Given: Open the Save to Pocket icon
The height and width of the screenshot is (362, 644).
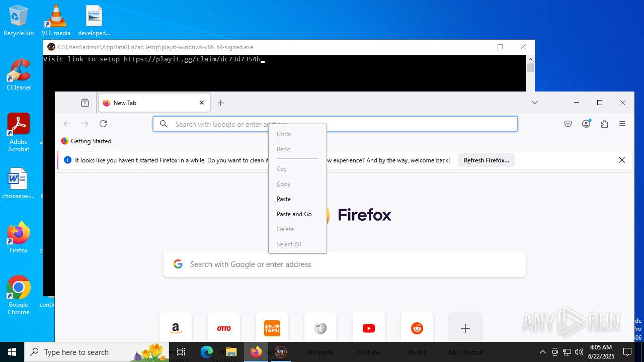Looking at the screenshot, I should click(568, 124).
